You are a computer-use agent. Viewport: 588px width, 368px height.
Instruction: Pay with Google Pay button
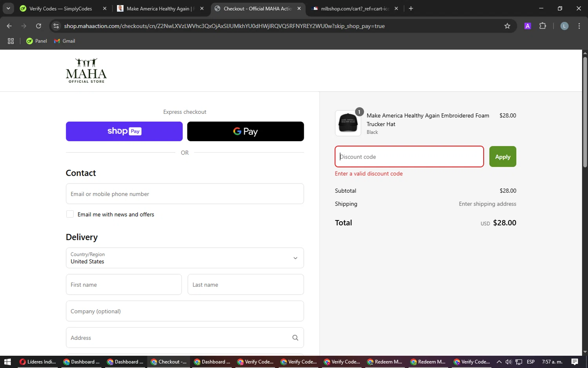tap(245, 131)
